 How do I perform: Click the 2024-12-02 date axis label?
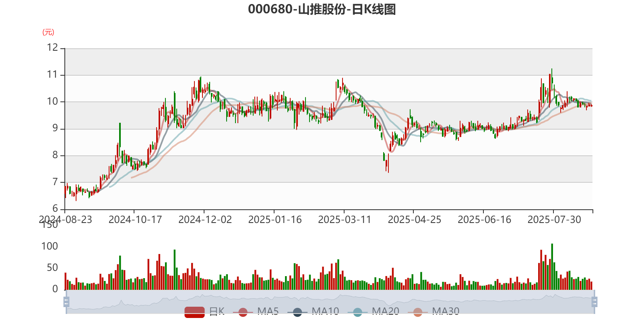pos(205,220)
